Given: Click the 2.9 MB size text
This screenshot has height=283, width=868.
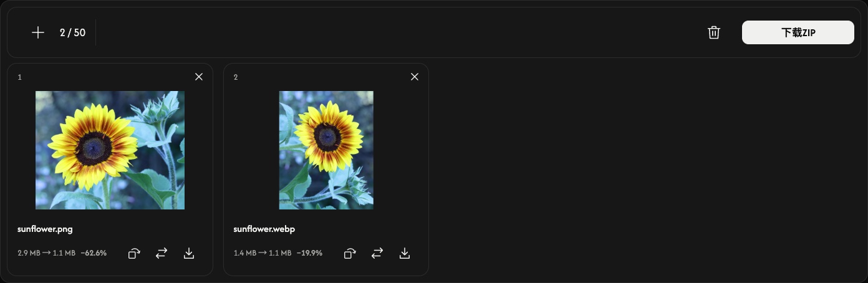Looking at the screenshot, I should (x=29, y=253).
